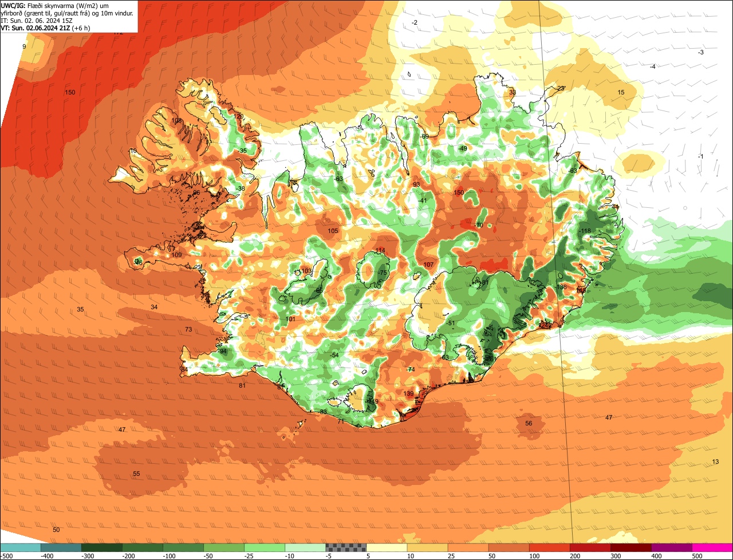Click the map value '-75'

(383, 273)
